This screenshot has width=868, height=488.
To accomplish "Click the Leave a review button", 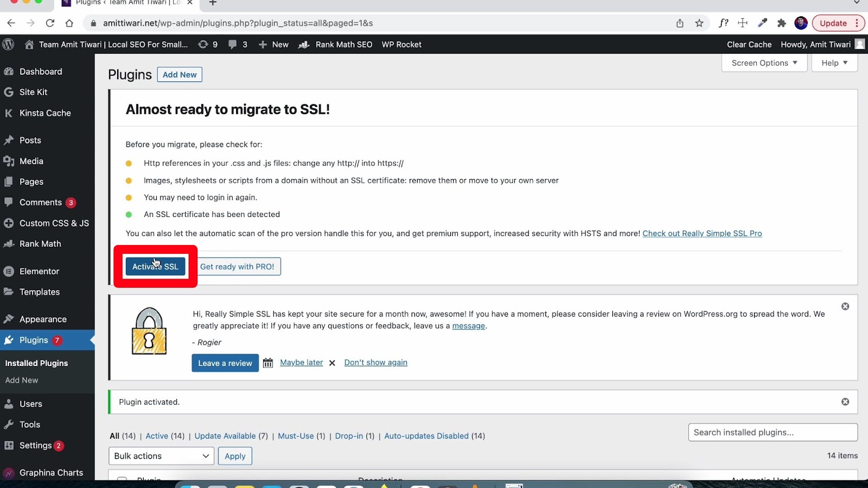I will pyautogui.click(x=225, y=363).
